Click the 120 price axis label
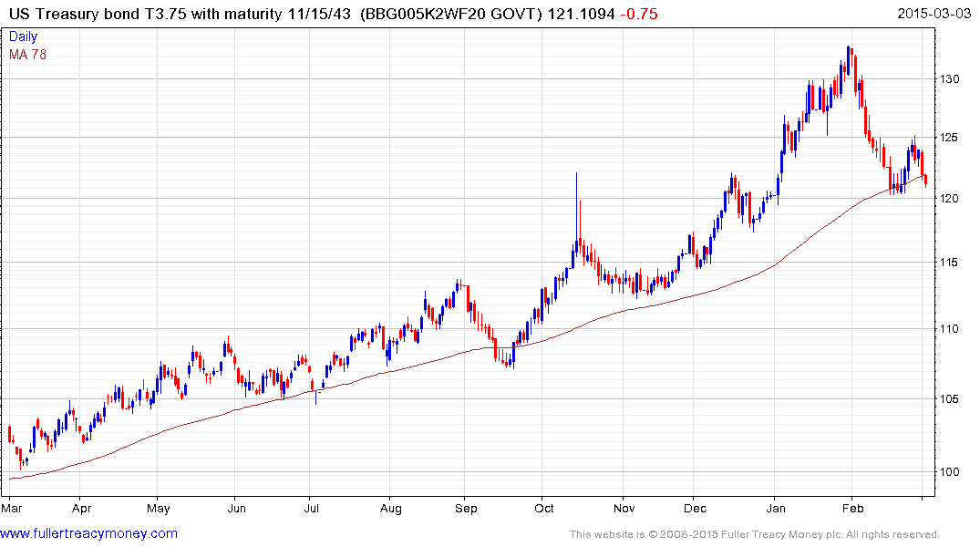The image size is (980, 547). pyautogui.click(x=949, y=199)
